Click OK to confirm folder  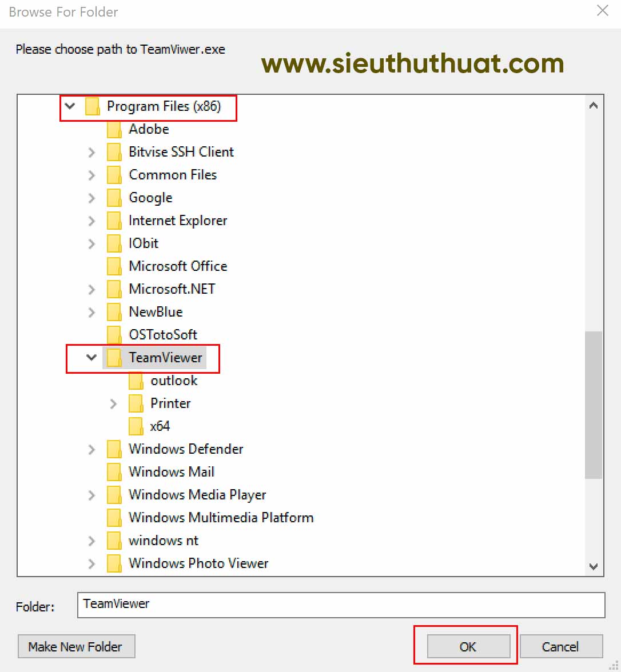tap(468, 646)
